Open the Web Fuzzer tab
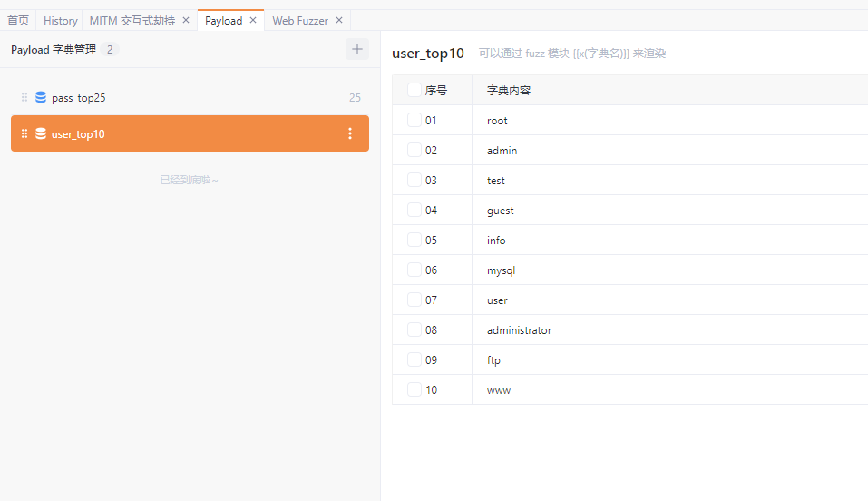Screen dimensions: 868x501 (300, 21)
